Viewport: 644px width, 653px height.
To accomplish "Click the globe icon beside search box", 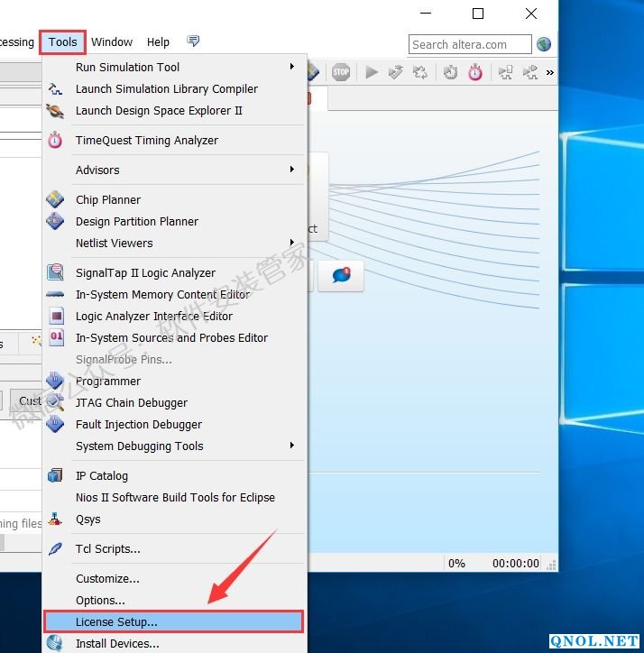I will pos(544,44).
